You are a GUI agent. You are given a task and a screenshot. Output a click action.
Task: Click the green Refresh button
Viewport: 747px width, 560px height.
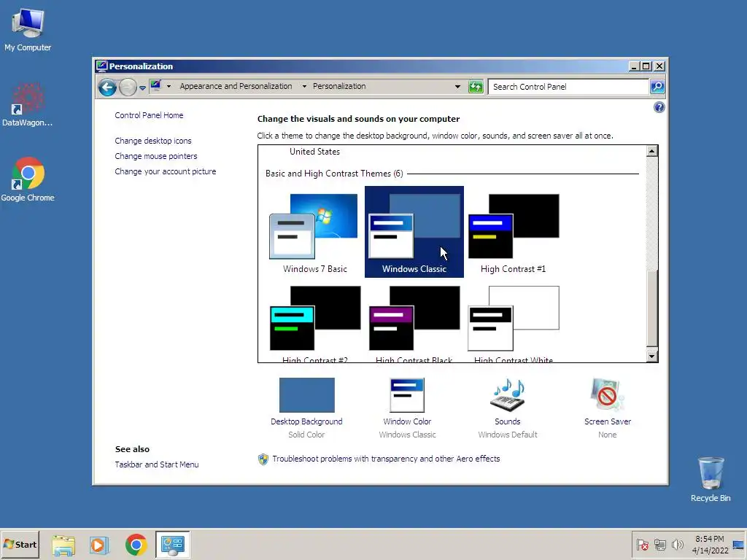coord(476,87)
